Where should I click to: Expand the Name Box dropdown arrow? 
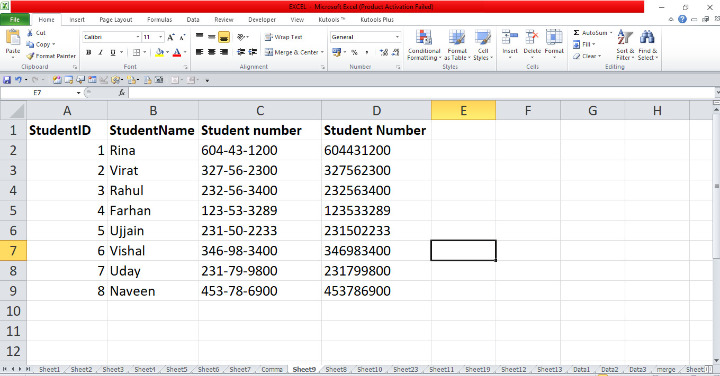click(79, 93)
